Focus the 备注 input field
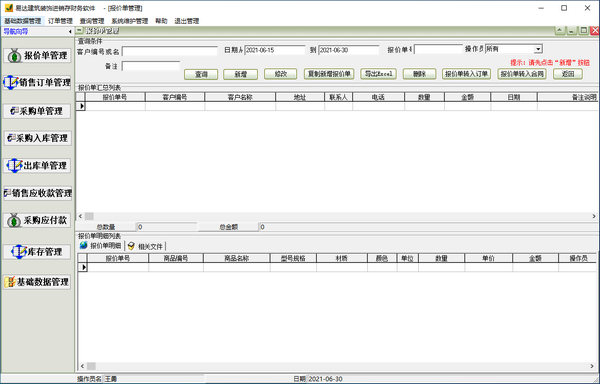This screenshot has height=384, width=600. [x=151, y=66]
